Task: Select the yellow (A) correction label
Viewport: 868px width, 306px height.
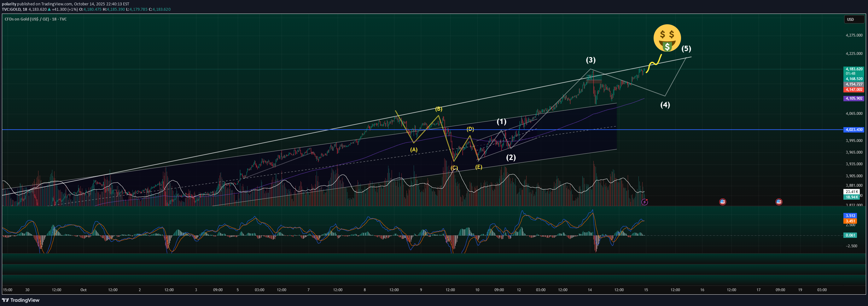Action: pos(414,150)
